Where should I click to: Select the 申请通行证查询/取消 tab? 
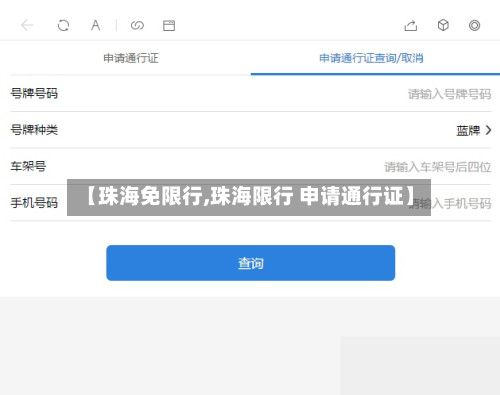371,58
